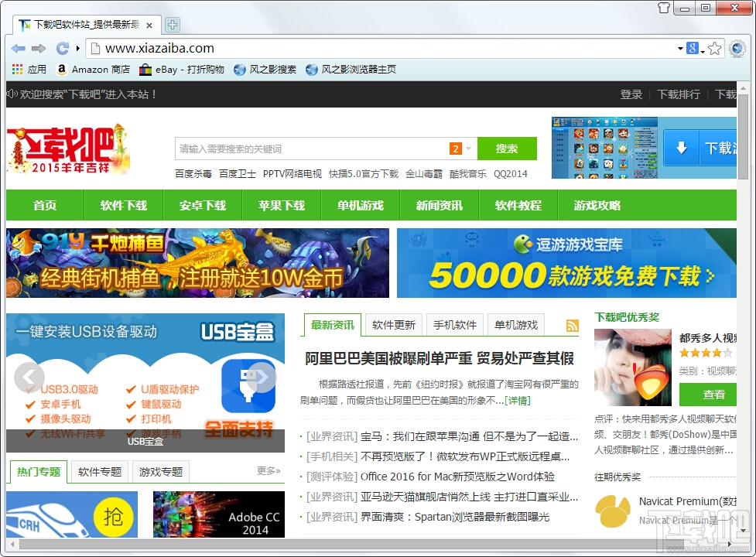Image resolution: width=756 pixels, height=557 pixels.
Task: Select 软件教程 navigation item
Action: pyautogui.click(x=518, y=205)
